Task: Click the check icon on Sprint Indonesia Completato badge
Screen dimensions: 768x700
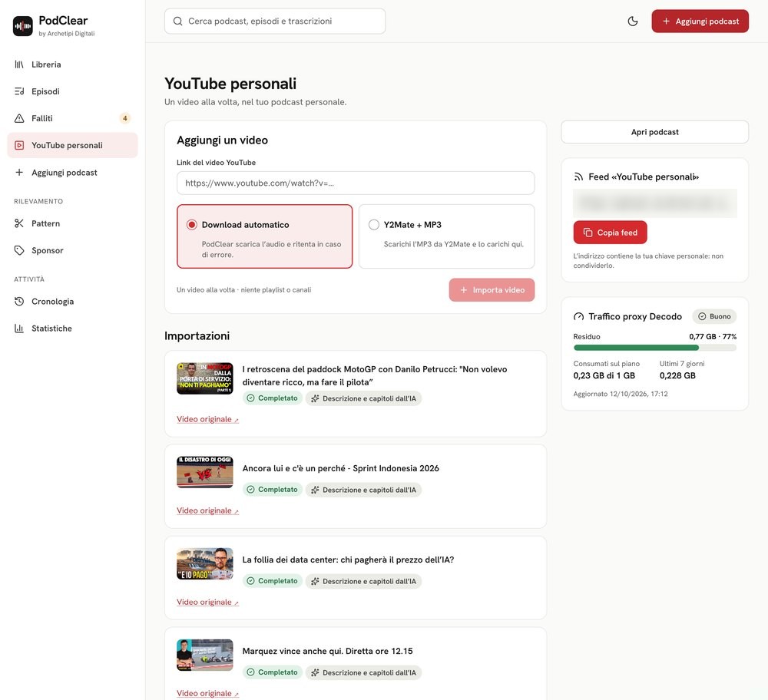Action: coord(251,490)
